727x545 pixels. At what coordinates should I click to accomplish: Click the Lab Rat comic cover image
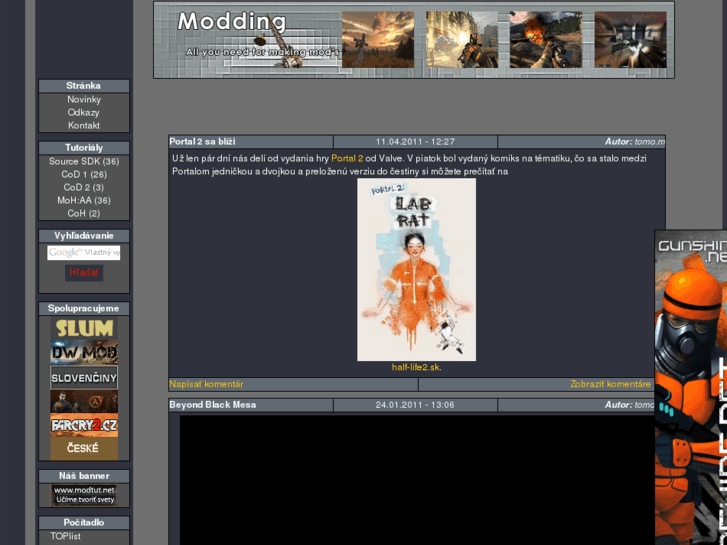click(416, 269)
